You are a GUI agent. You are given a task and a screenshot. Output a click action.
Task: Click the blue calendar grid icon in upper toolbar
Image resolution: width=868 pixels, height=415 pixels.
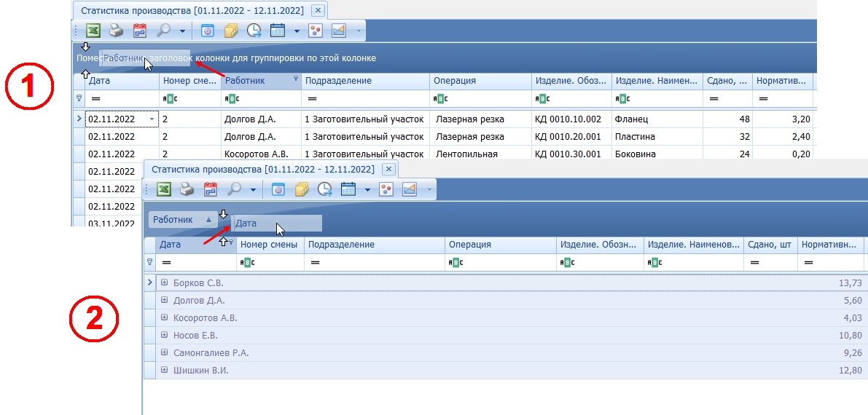coord(278,31)
